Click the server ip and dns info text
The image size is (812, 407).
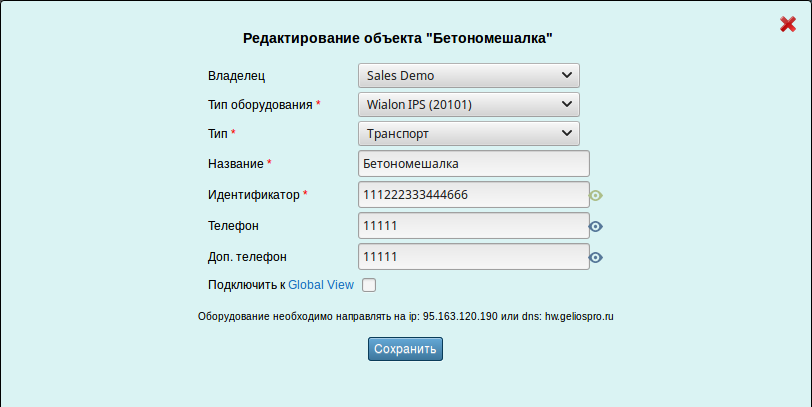[x=405, y=316]
